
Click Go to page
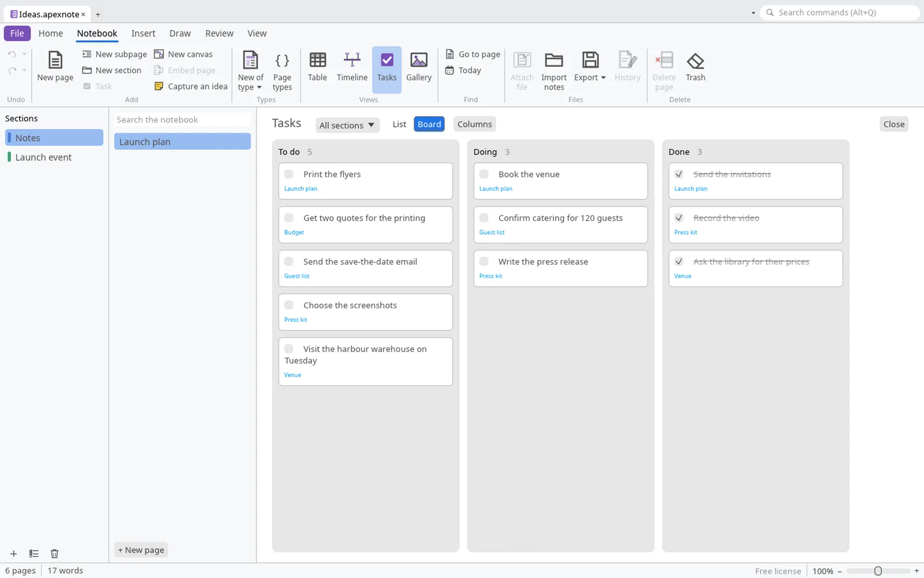(473, 54)
